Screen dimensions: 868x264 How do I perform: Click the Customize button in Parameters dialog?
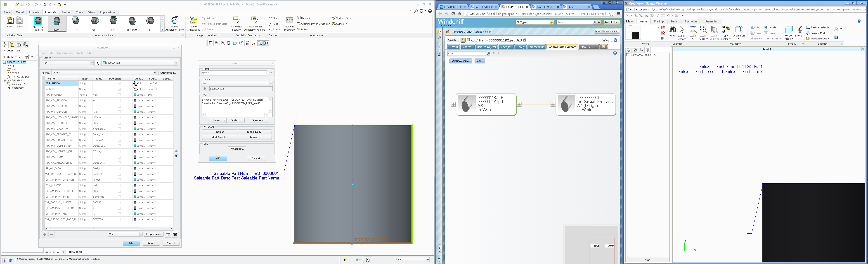click(168, 73)
